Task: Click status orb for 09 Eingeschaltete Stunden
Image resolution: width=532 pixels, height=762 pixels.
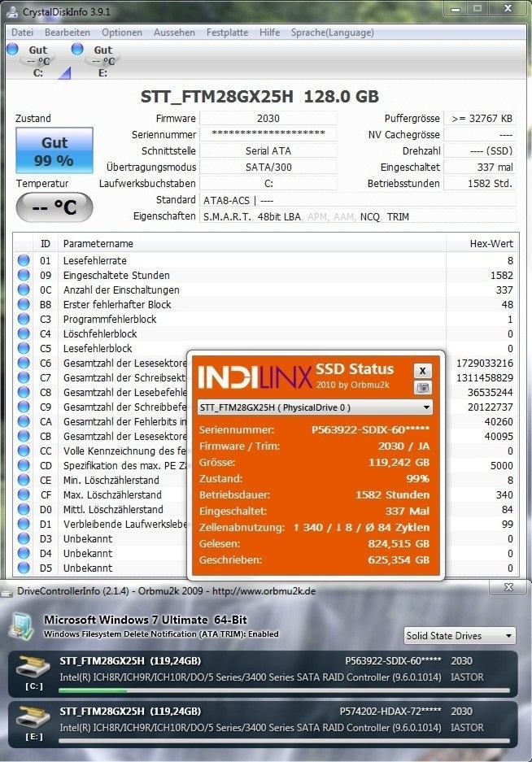Action: 24,275
